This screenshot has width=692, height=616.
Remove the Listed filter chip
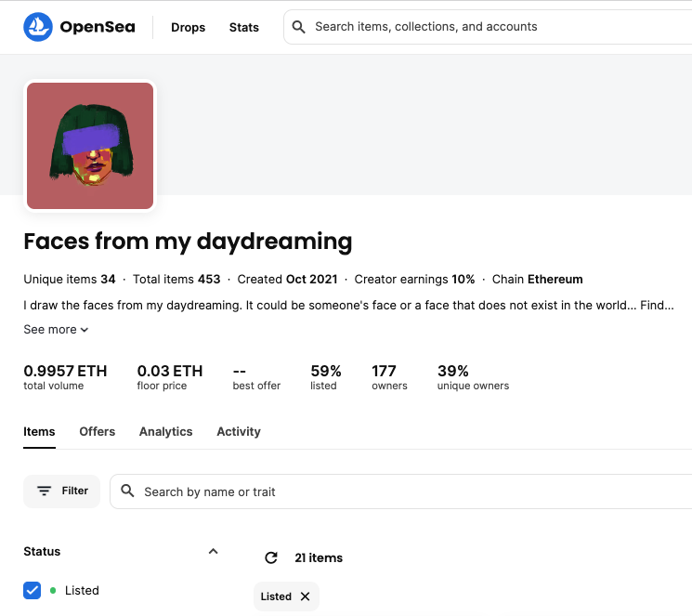[305, 596]
